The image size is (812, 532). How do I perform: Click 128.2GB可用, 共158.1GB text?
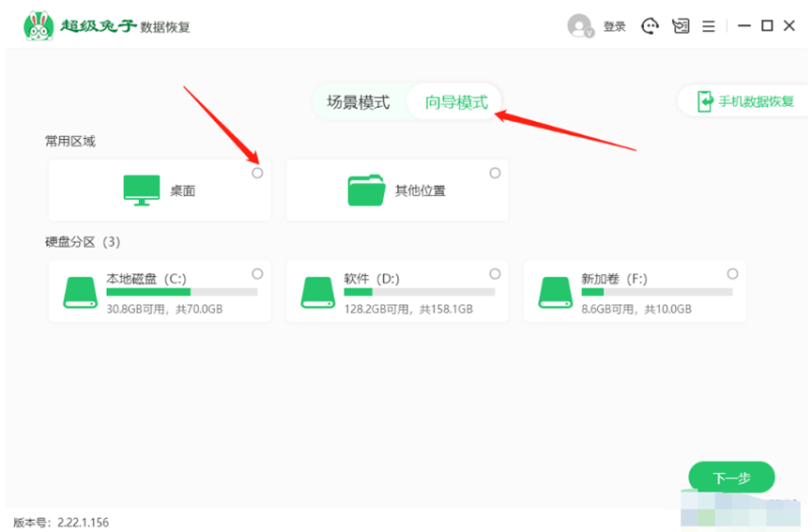click(x=408, y=309)
